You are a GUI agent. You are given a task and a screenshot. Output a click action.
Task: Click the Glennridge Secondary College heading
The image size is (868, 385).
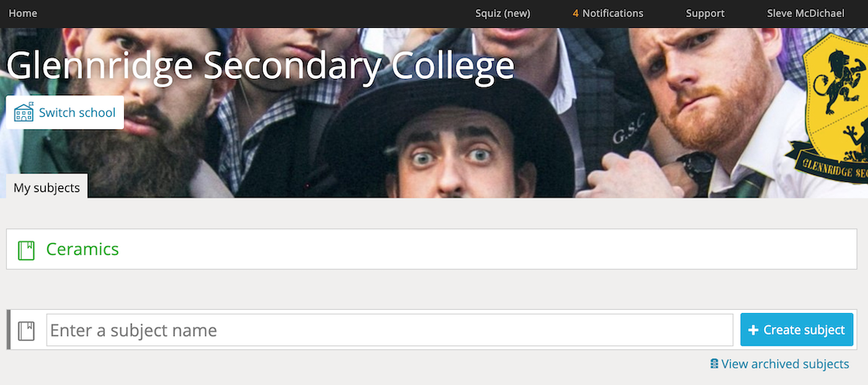(260, 65)
